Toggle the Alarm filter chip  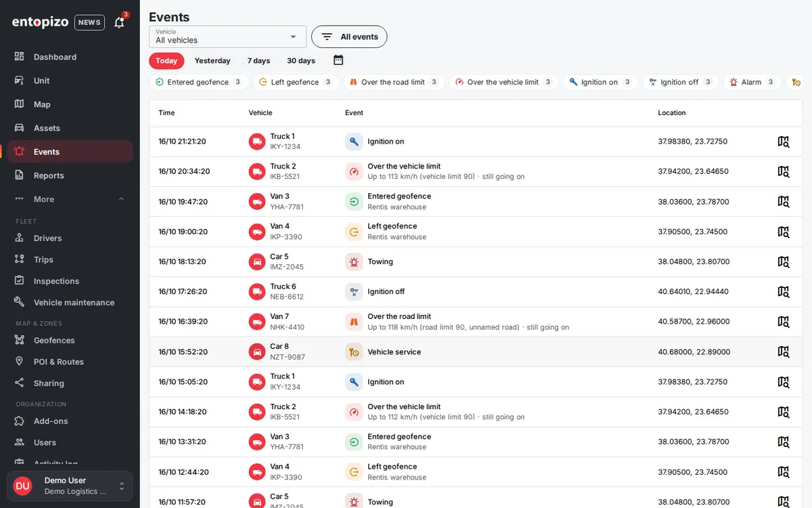tap(752, 82)
